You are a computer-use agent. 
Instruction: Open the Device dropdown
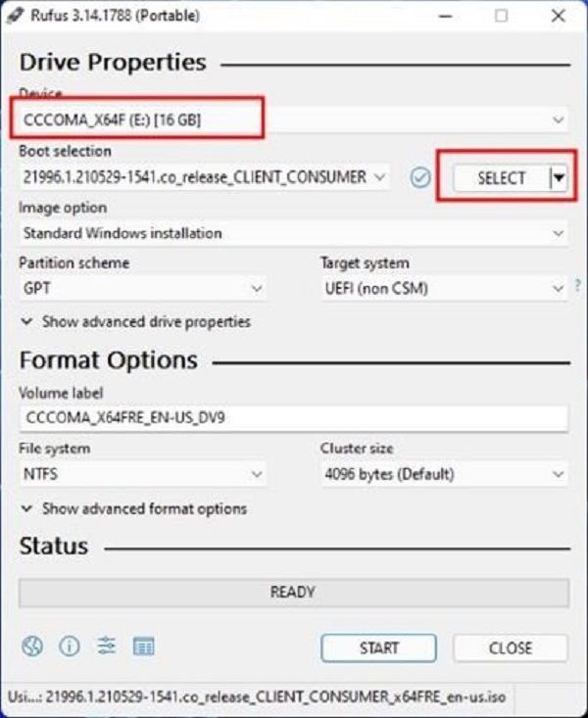pos(294,120)
